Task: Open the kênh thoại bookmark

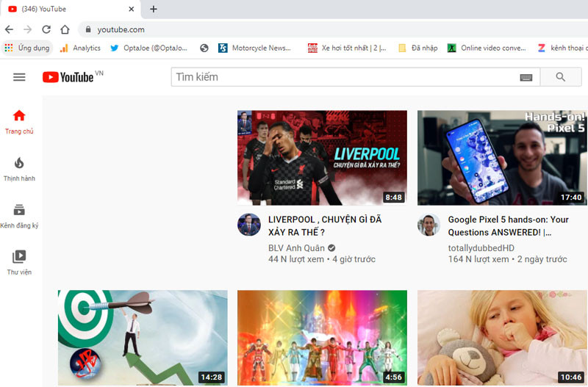Action: (562, 48)
